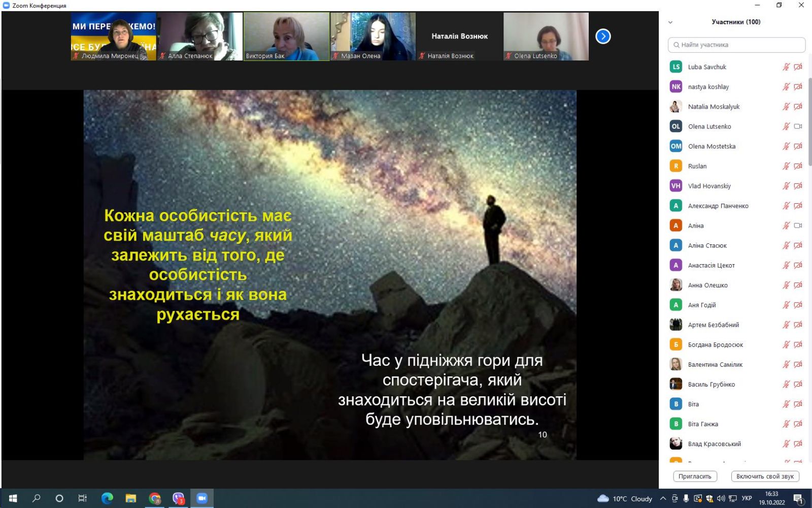The width and height of the screenshot is (812, 508).
Task: Click the Пригласить button
Action: coord(695,477)
